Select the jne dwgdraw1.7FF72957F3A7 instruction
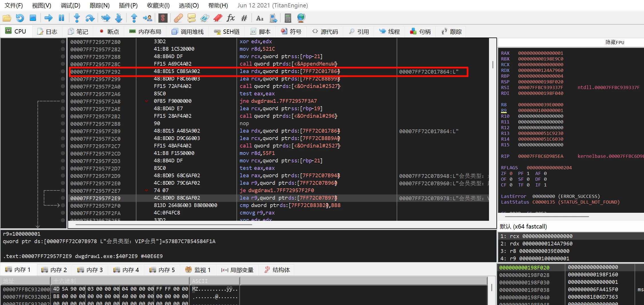Image resolution: width=644 pixels, height=305 pixels. [x=278, y=101]
